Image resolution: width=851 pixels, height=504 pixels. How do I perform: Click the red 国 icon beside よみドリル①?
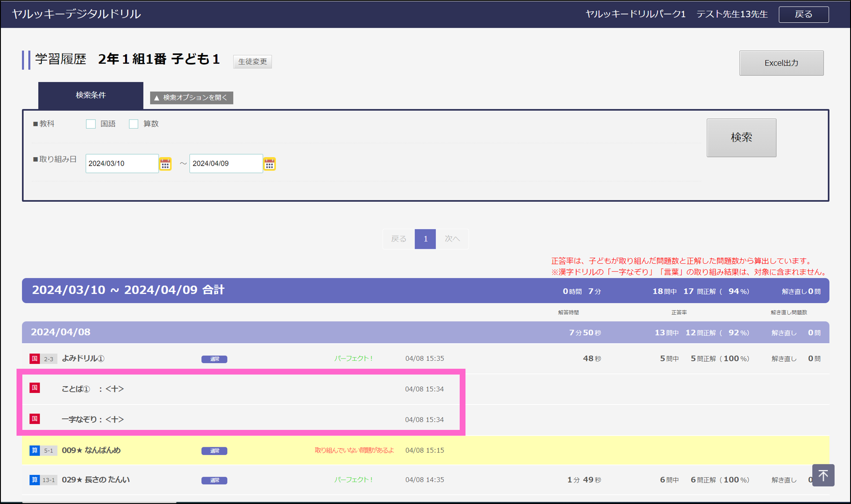(x=34, y=358)
